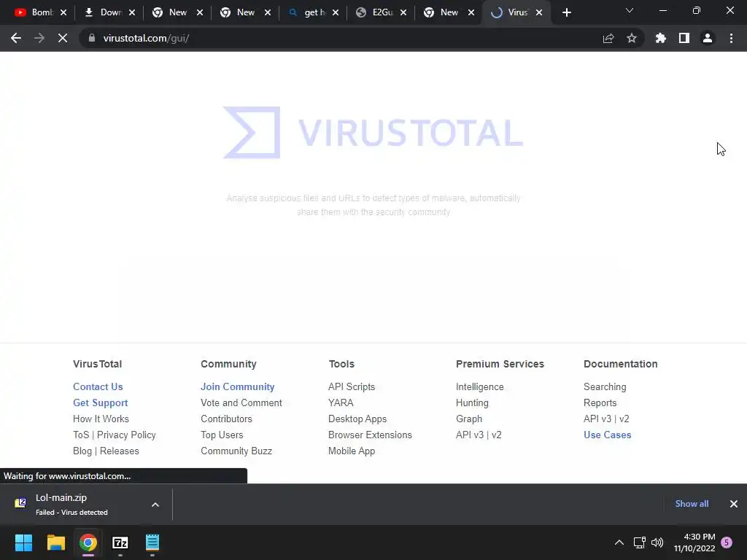Viewport: 747px width, 560px height.
Task: Click the network icon in system tray
Action: 639,542
